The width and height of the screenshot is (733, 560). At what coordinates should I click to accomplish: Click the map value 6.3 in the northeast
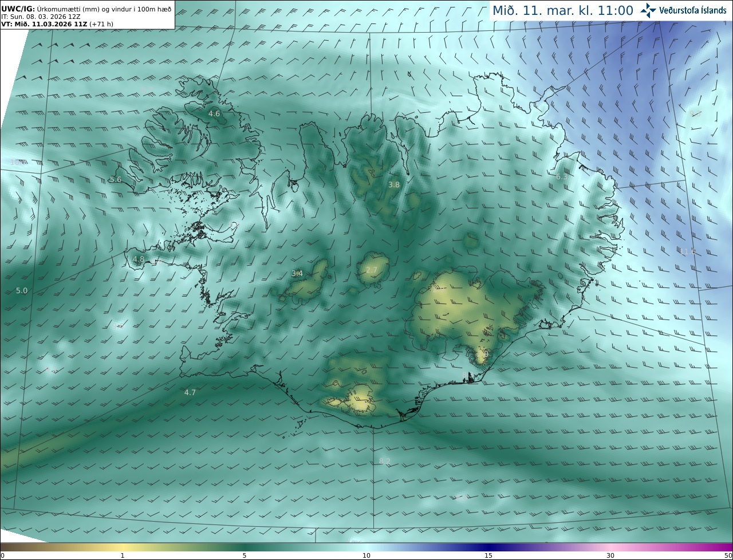(x=562, y=177)
